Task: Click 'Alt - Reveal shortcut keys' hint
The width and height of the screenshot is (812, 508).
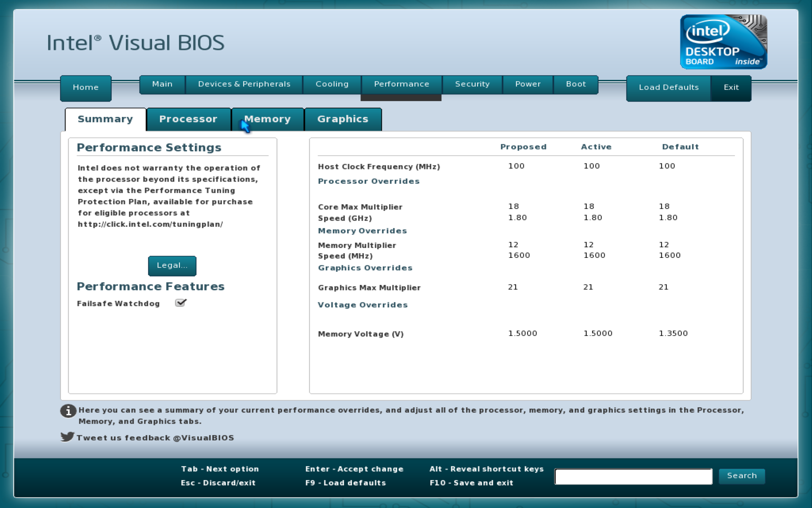Action: [x=487, y=469]
